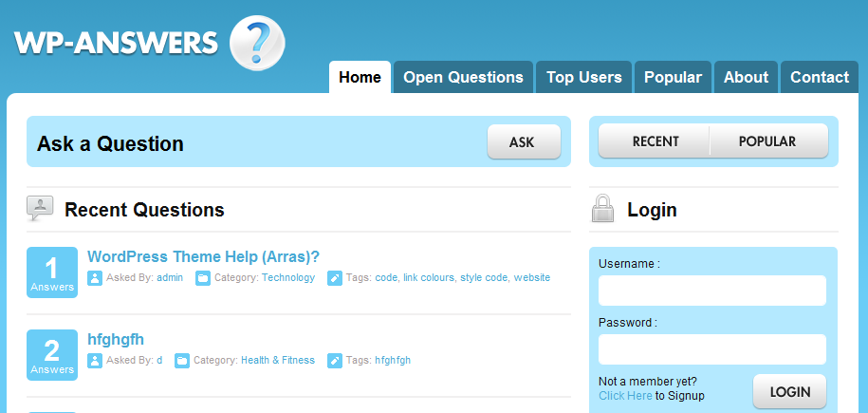Go to the Home tab
The width and height of the screenshot is (868, 413).
360,77
